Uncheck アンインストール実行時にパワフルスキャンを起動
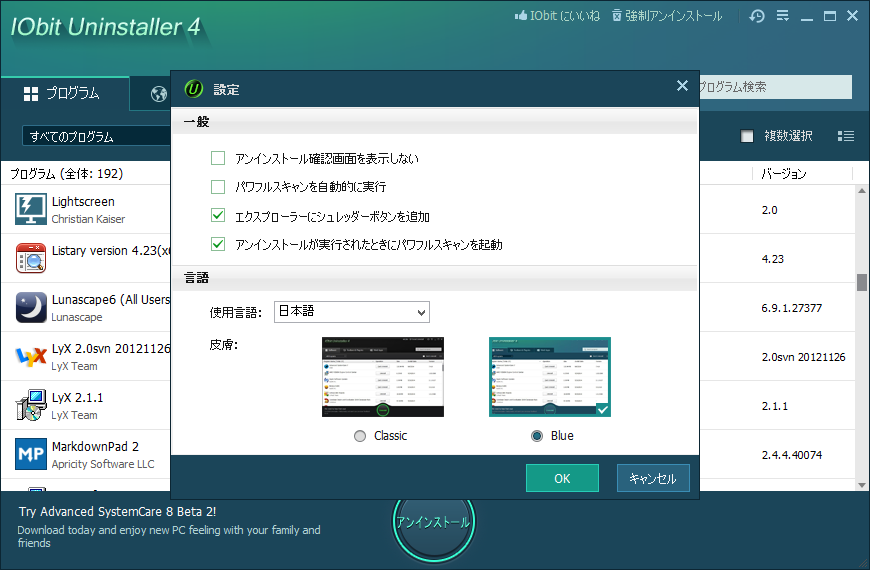 tap(218, 244)
